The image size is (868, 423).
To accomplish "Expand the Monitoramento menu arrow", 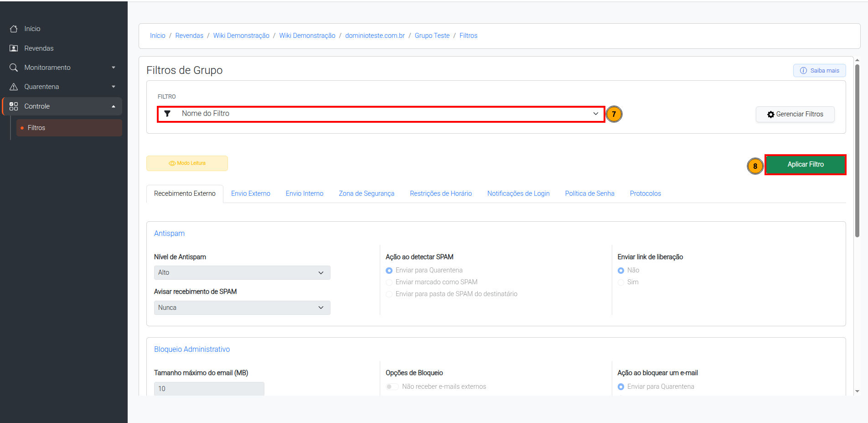I will pyautogui.click(x=114, y=68).
